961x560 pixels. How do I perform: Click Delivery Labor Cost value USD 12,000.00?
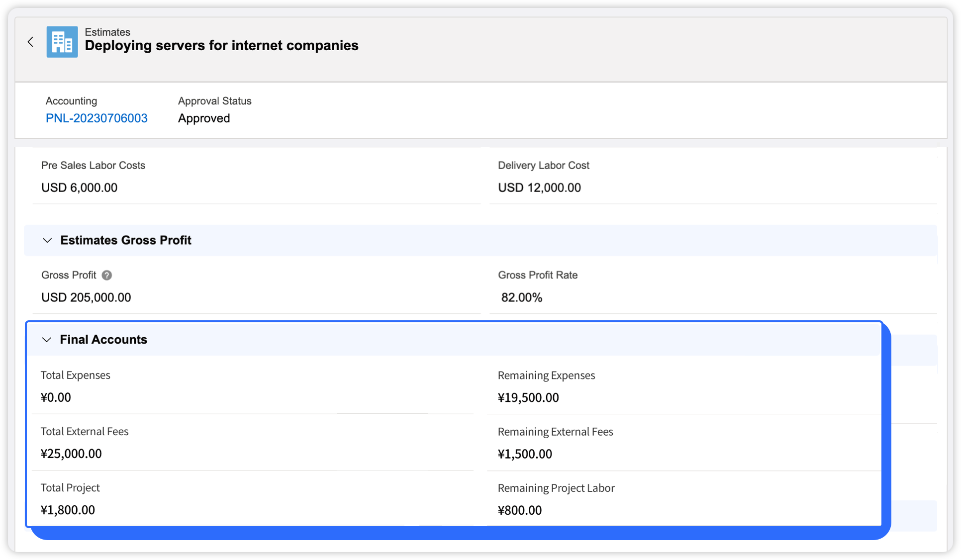[x=539, y=187]
